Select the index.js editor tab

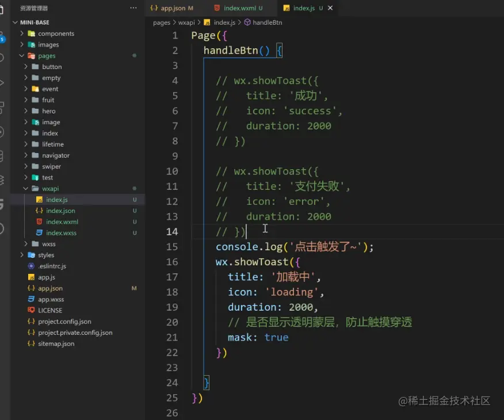(x=304, y=8)
